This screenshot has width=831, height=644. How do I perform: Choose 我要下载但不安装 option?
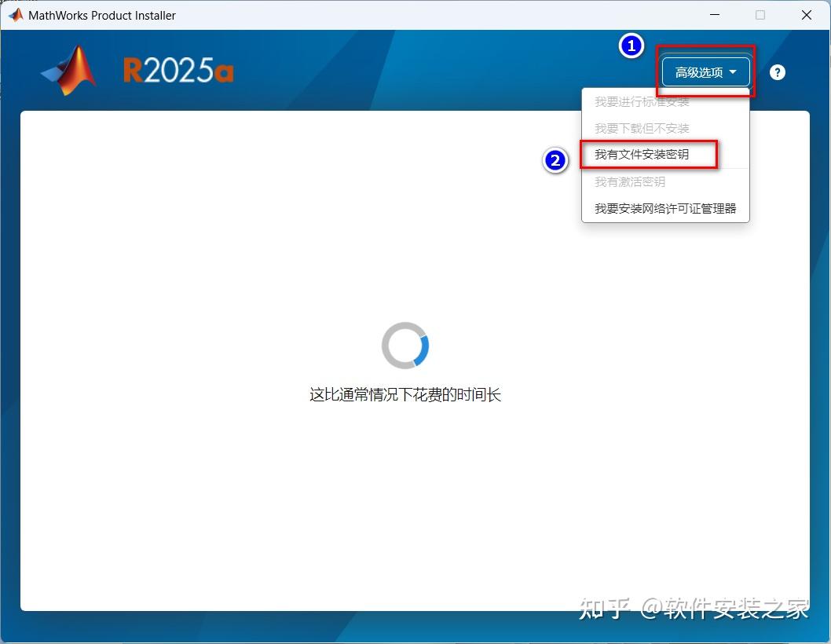click(x=642, y=128)
